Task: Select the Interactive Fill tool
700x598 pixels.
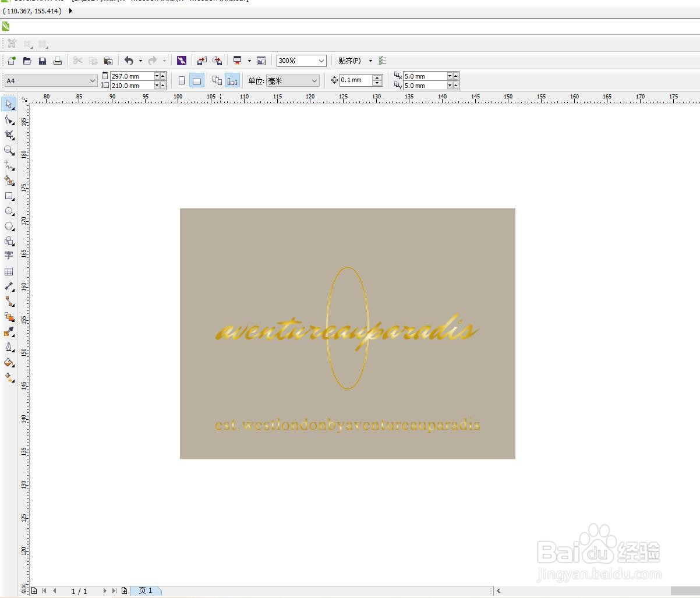Action: pos(9,377)
